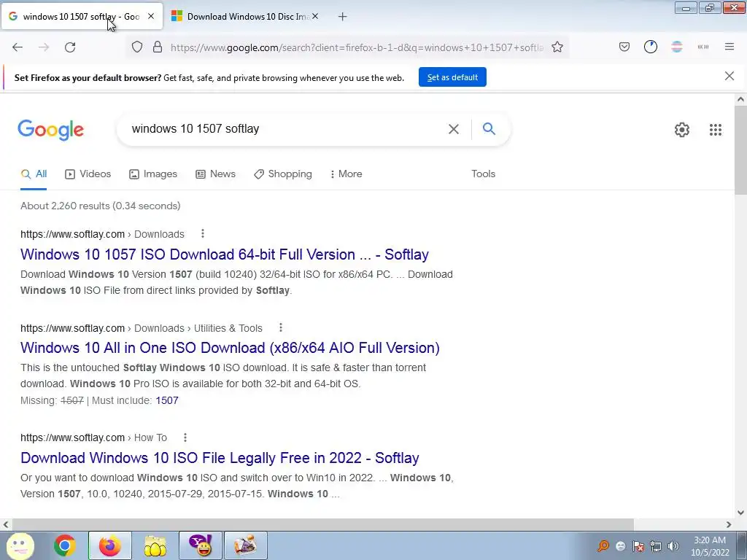Open Download Windows 10 ISO File Legally Free link
747x560 pixels.
(x=220, y=458)
